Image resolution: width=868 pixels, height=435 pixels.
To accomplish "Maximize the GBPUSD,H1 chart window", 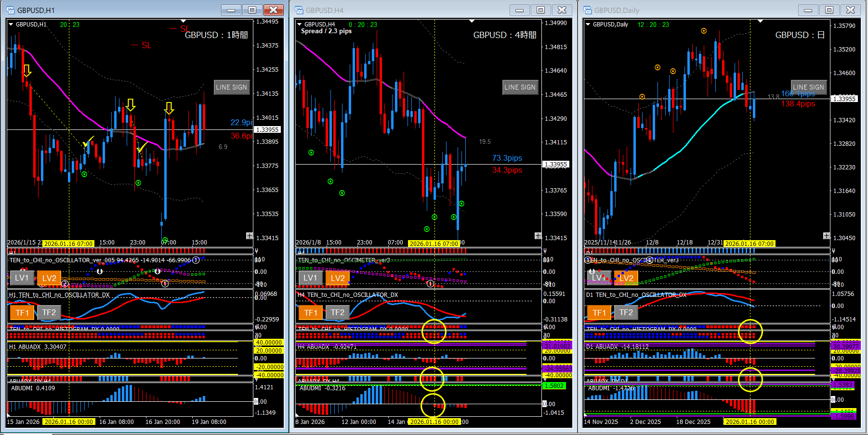I will [x=252, y=10].
